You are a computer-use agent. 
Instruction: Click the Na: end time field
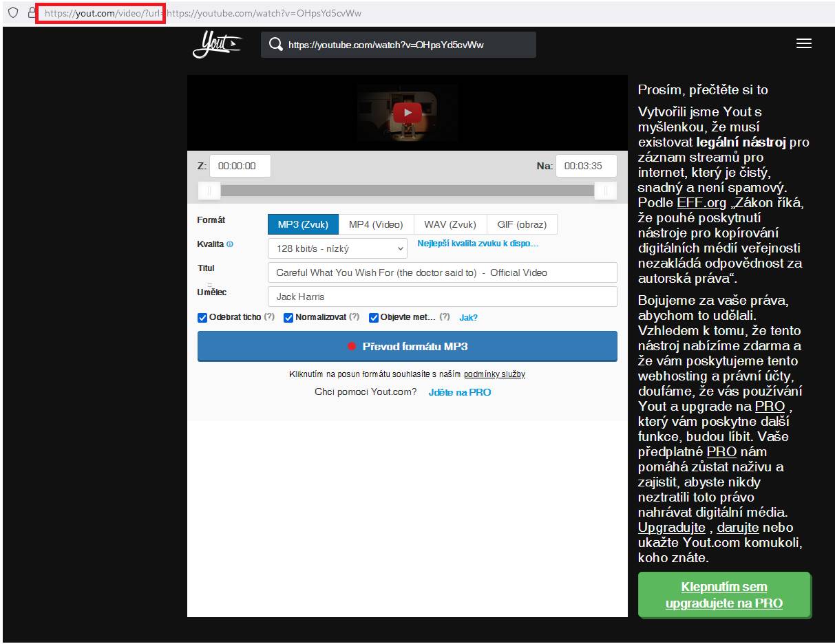pos(586,166)
